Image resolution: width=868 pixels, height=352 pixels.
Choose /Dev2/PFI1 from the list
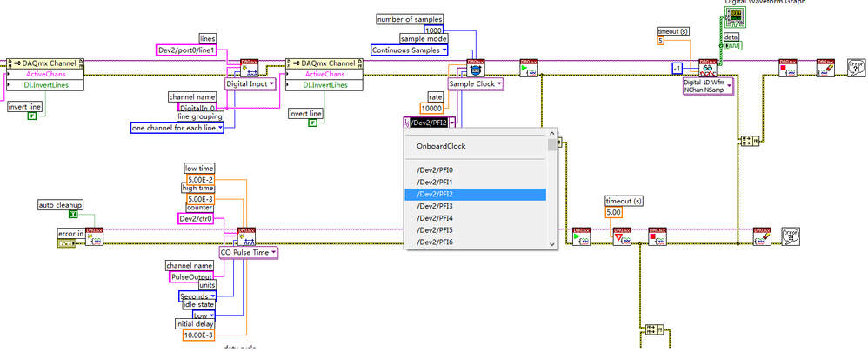click(x=476, y=183)
